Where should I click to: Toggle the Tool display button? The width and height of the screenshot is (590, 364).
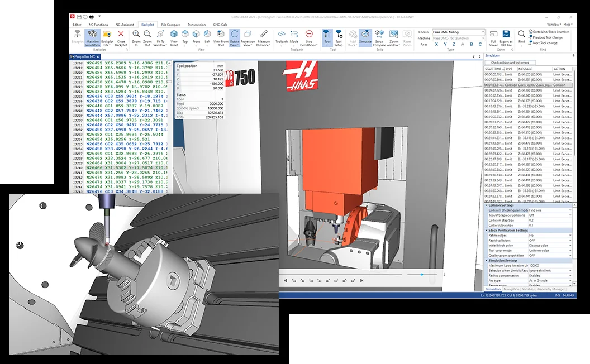click(327, 39)
